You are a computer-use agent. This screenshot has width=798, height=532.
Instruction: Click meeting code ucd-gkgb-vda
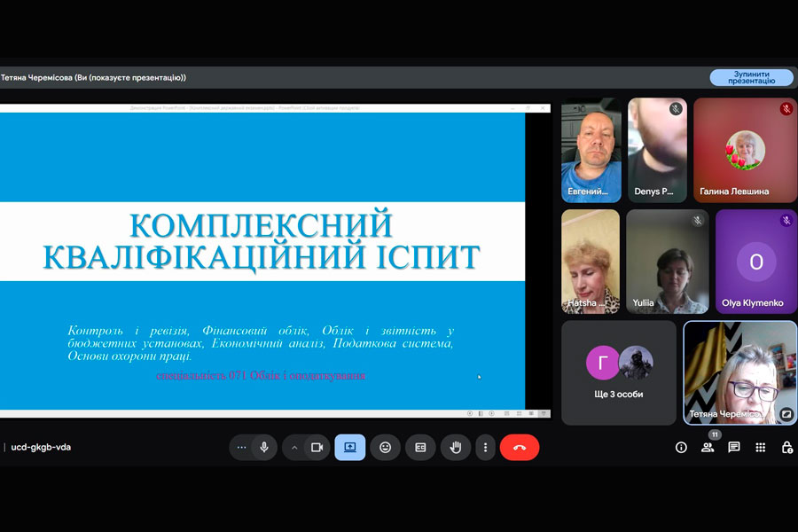pyautogui.click(x=41, y=447)
